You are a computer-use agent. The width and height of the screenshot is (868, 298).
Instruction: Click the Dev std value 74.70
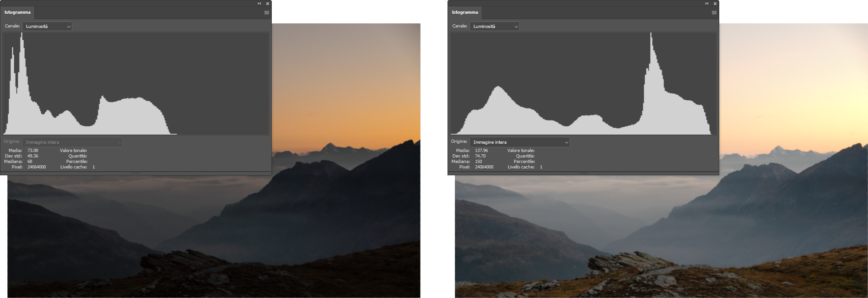click(480, 156)
